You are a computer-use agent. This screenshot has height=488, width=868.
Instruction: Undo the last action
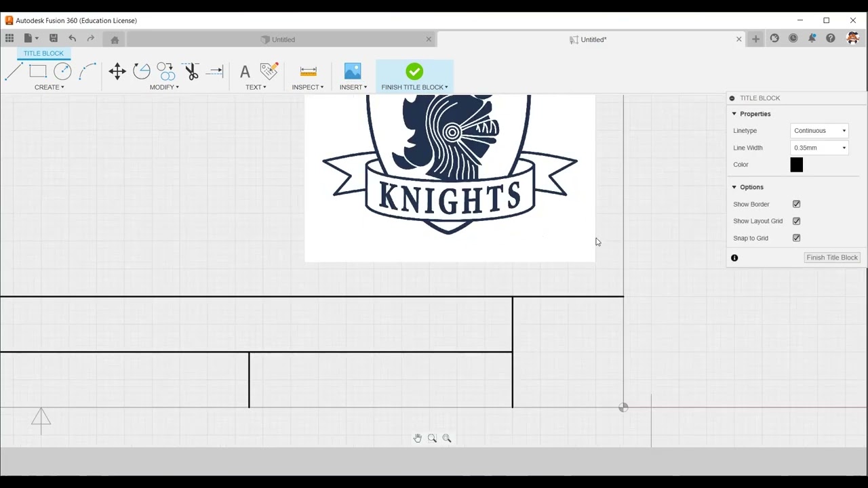coord(72,39)
